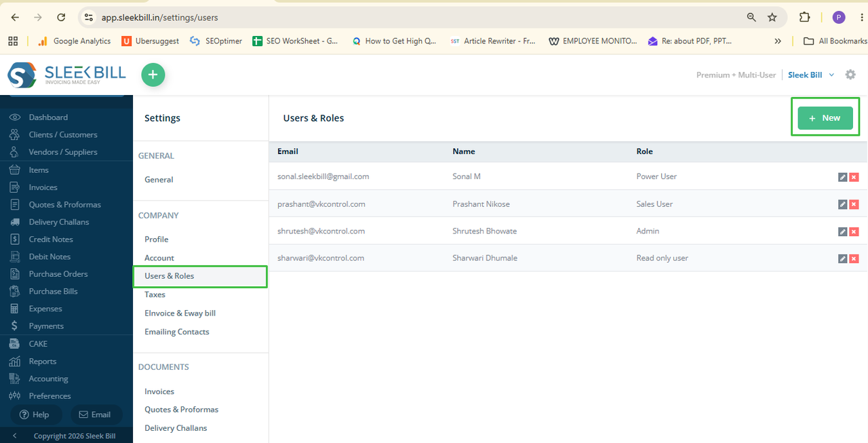
Task: Go to EInvoice & Eway bill settings
Action: point(180,313)
